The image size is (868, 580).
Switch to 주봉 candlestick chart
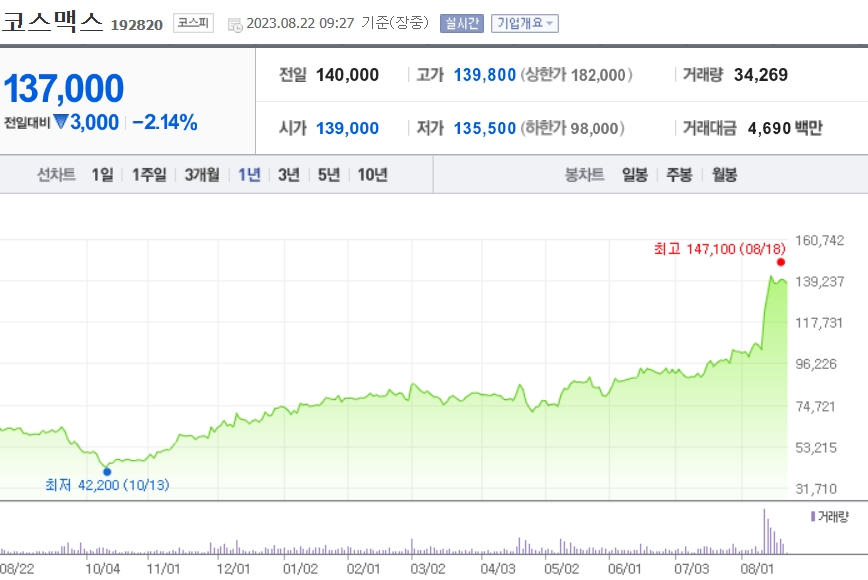pyautogui.click(x=679, y=175)
